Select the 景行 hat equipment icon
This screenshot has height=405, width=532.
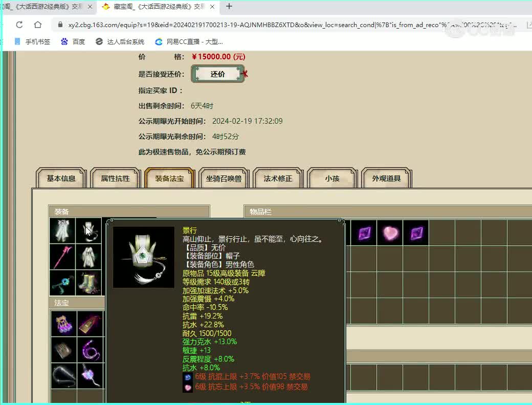click(x=88, y=231)
